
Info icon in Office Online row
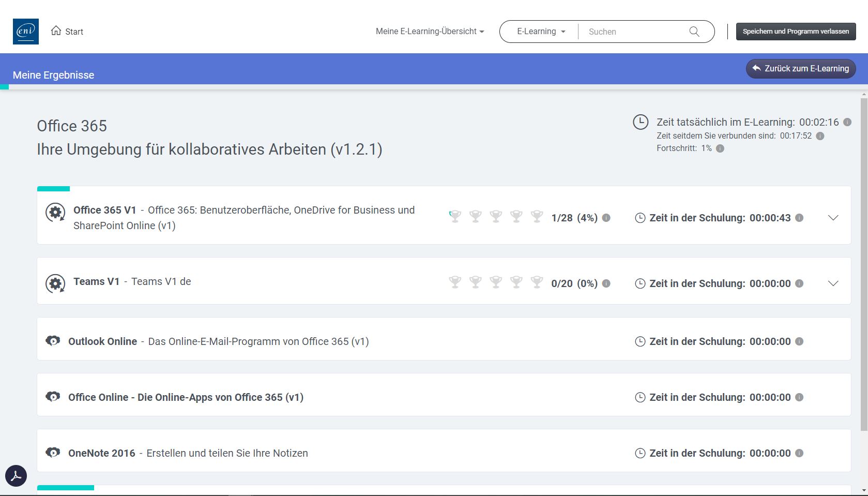pos(799,397)
